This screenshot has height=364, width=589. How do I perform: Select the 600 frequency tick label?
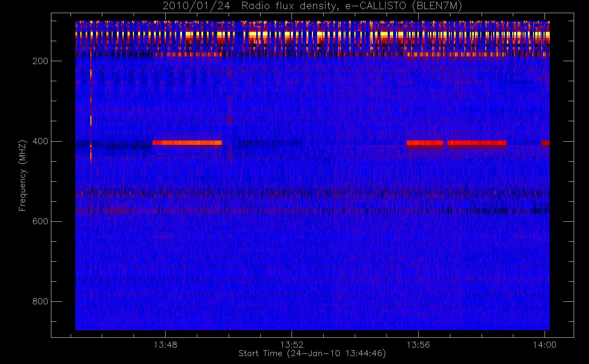(40, 221)
